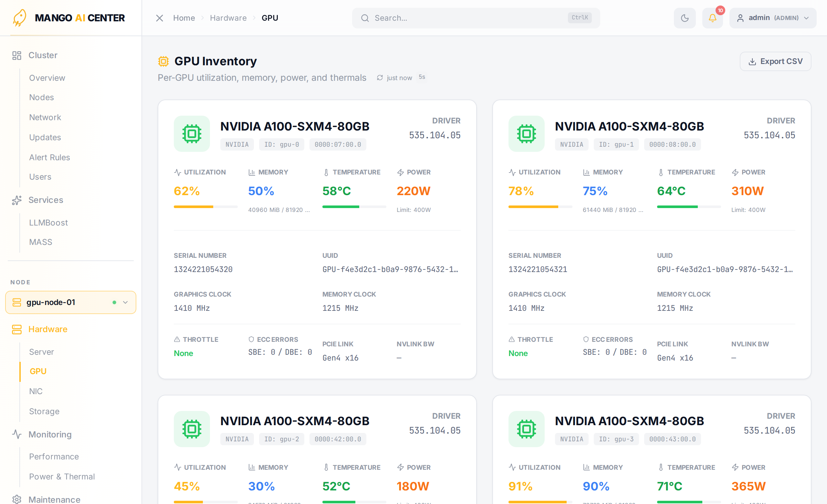The height and width of the screenshot is (504, 827).
Task: Click the Cluster grid icon in sidebar
Action: pyautogui.click(x=17, y=55)
